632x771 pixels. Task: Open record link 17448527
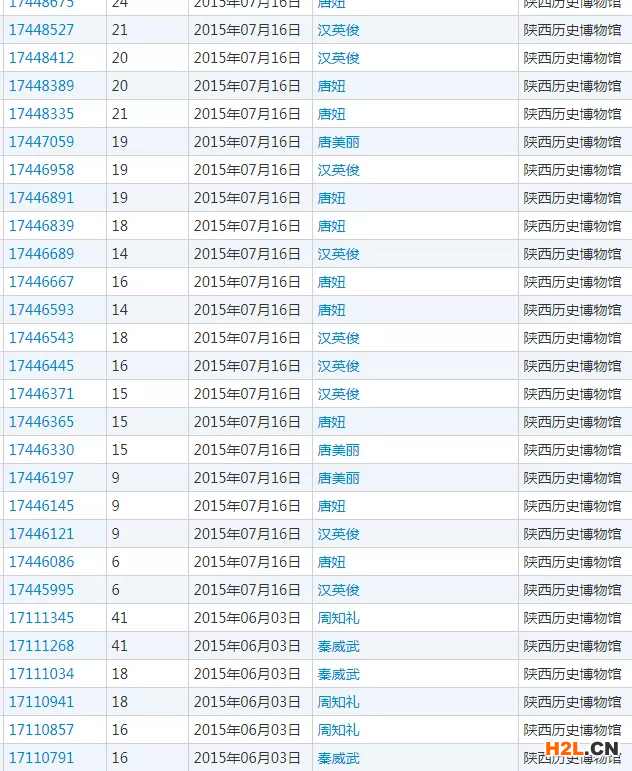pos(41,30)
